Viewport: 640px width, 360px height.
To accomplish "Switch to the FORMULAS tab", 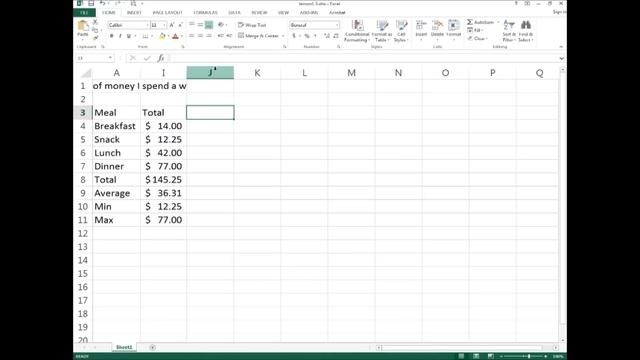I will [205, 13].
